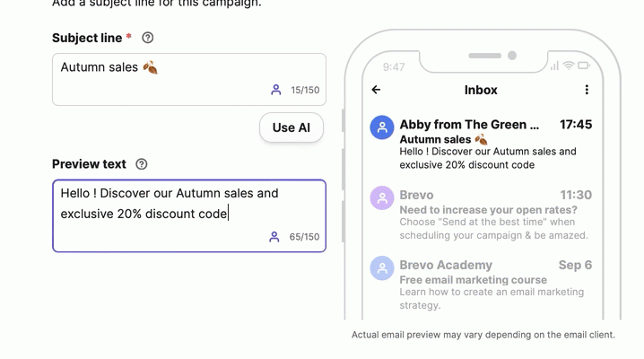Click the battery icon in phone status bar

pyautogui.click(x=584, y=66)
